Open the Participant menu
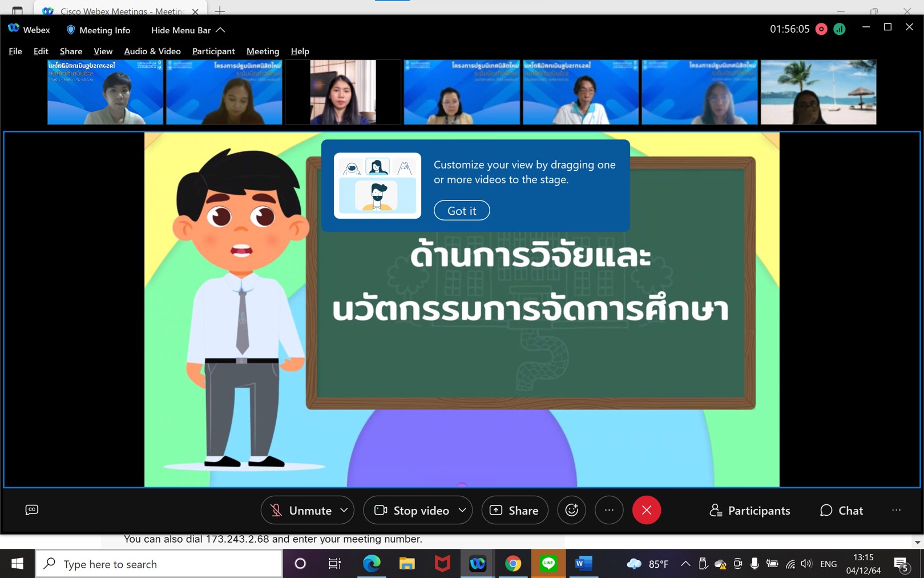Screen dimensions: 924x578 click(213, 51)
